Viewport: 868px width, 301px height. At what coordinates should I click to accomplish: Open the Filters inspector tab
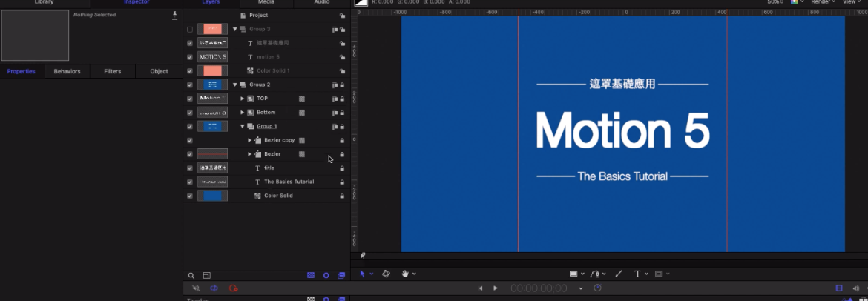pos(112,71)
